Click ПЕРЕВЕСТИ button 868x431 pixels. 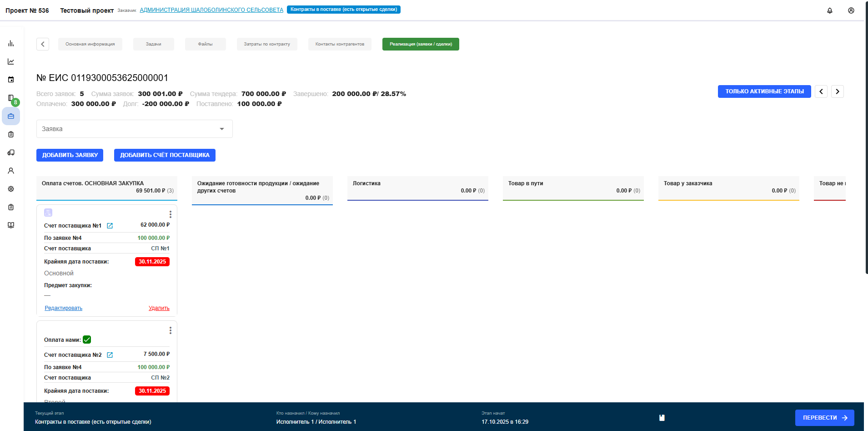pyautogui.click(x=825, y=418)
